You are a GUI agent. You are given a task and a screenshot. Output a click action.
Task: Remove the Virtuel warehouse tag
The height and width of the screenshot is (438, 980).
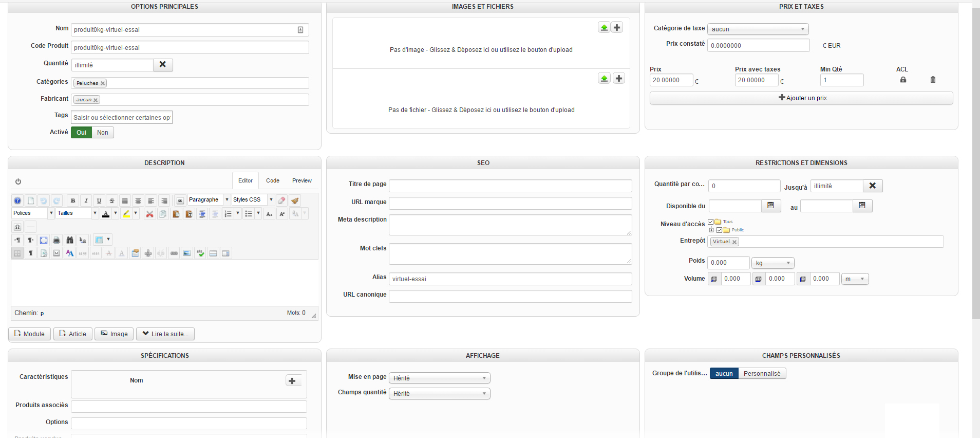(x=734, y=242)
